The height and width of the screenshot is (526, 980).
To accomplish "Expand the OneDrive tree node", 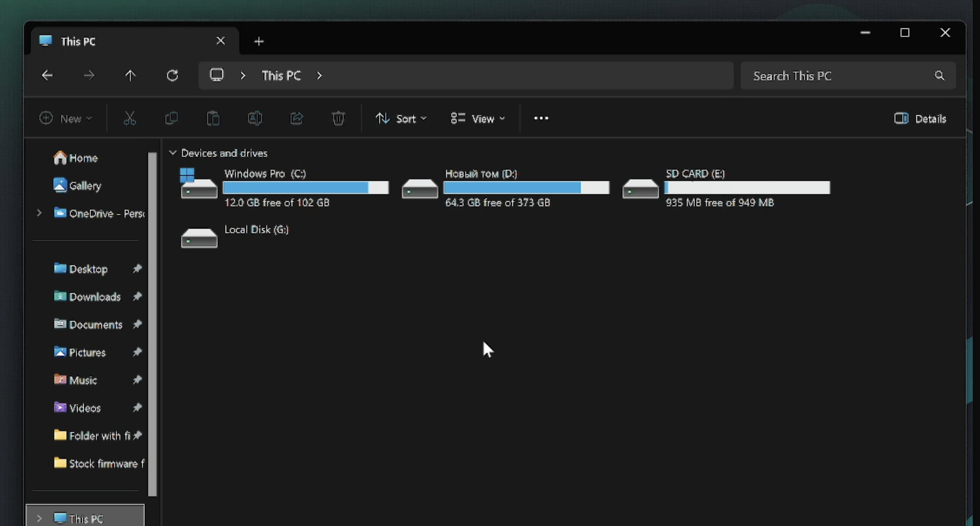I will [x=39, y=213].
